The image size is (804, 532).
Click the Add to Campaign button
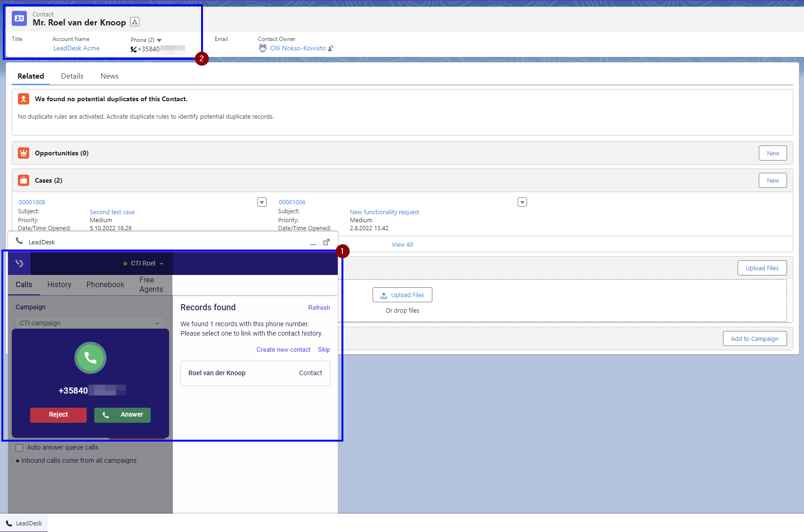pyautogui.click(x=755, y=339)
